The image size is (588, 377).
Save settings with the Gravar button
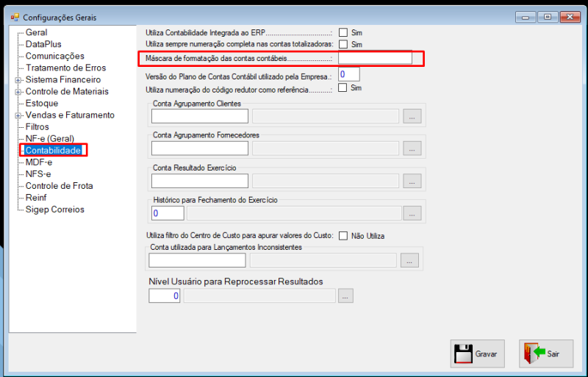[477, 353]
